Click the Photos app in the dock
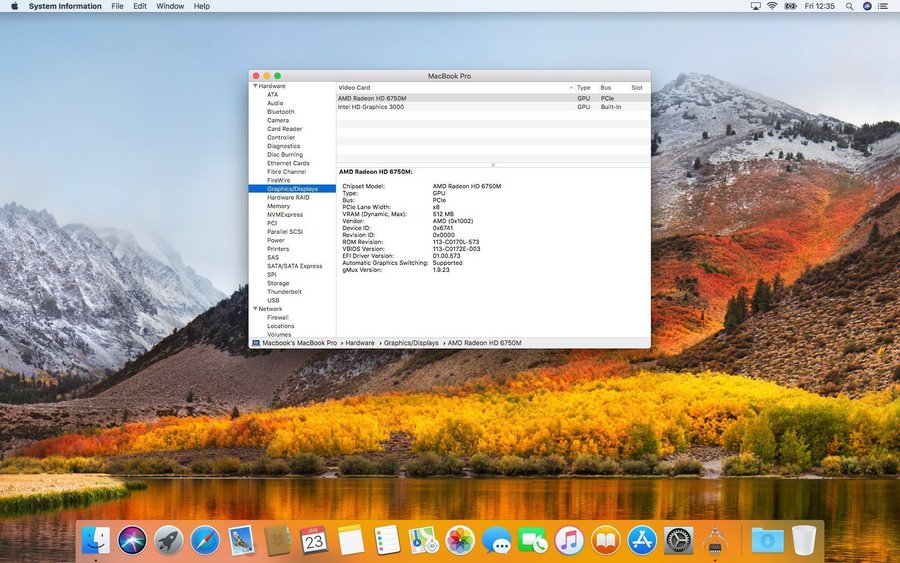 click(460, 541)
